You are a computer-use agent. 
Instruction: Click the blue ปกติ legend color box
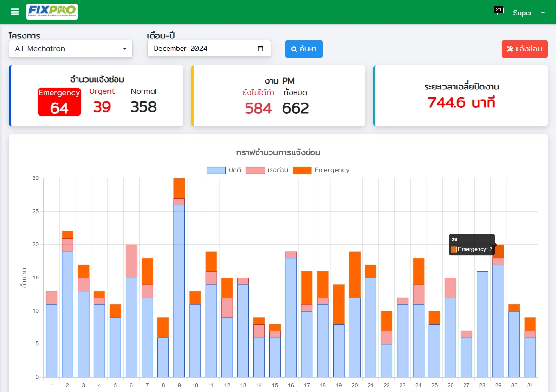216,170
